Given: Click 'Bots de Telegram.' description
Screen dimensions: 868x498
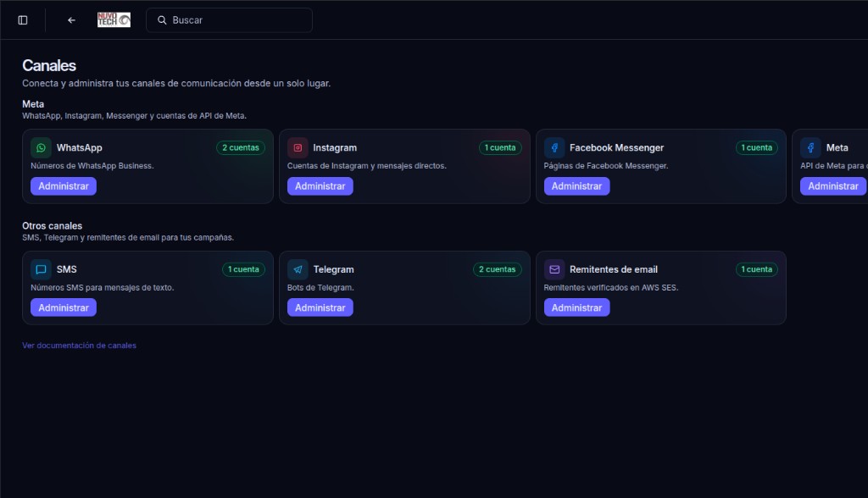Looking at the screenshot, I should coord(320,288).
